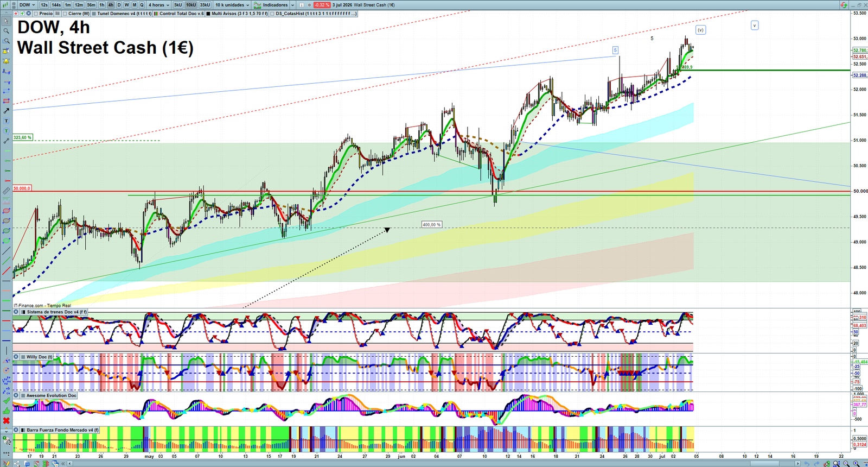The image size is (868, 467).
Task: Open the 4 horas timeframe dropdown
Action: coord(158,5)
